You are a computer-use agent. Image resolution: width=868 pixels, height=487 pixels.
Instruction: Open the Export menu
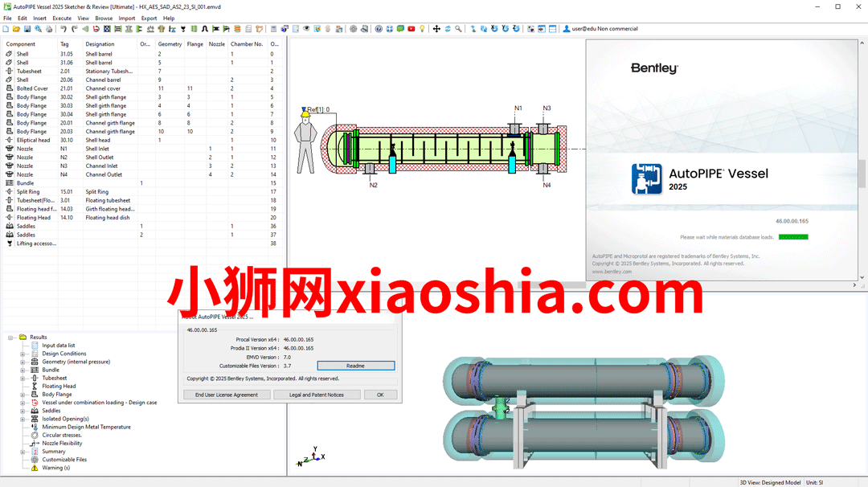click(149, 18)
